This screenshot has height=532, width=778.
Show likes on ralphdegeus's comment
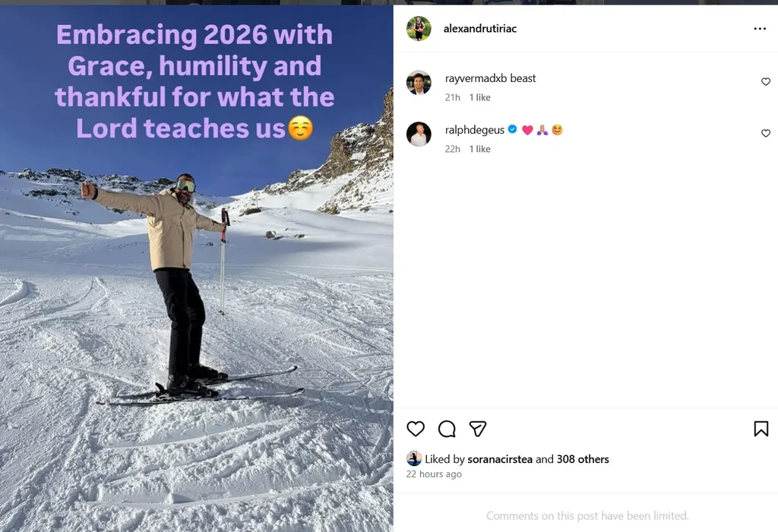480,150
